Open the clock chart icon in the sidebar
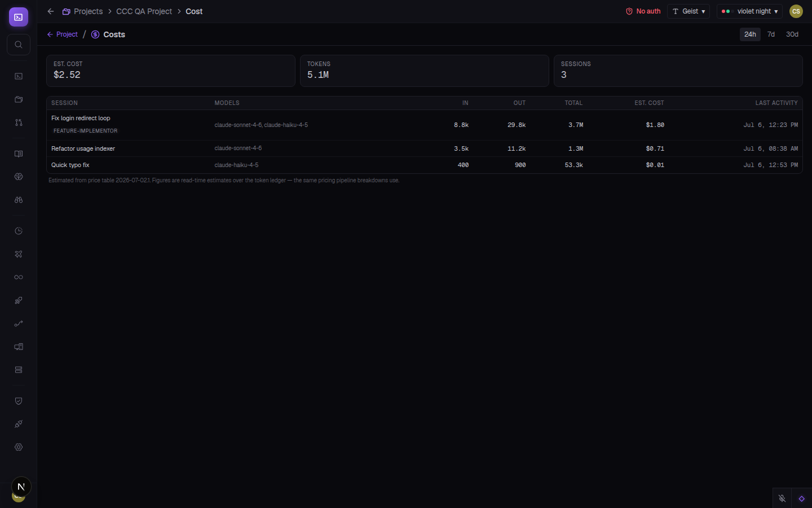The image size is (812, 508). coord(19,231)
